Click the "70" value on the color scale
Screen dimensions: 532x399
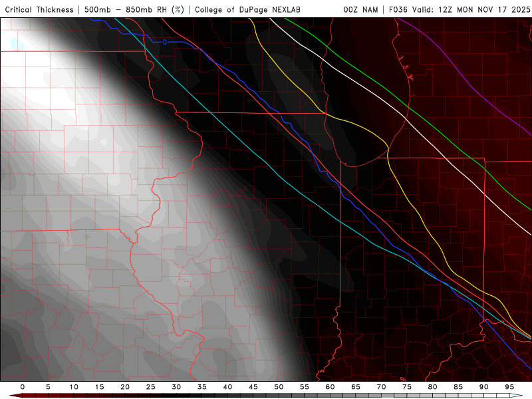(x=381, y=387)
